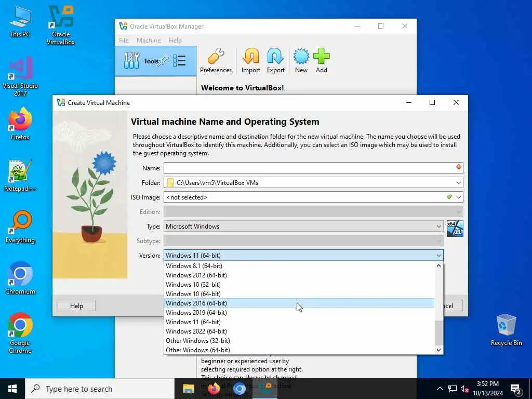This screenshot has height=399, width=532.
Task: Select Other Windows (64-bit) from version list
Action: 299,350
